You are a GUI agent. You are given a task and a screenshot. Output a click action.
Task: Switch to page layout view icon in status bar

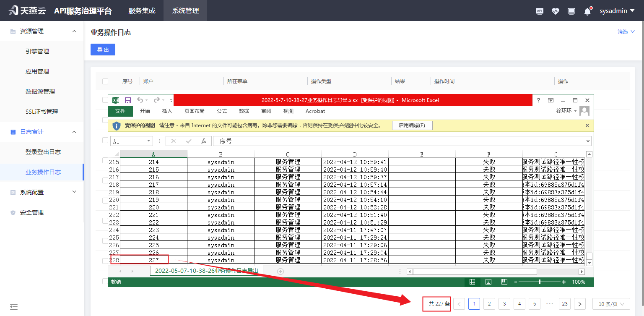click(x=488, y=282)
